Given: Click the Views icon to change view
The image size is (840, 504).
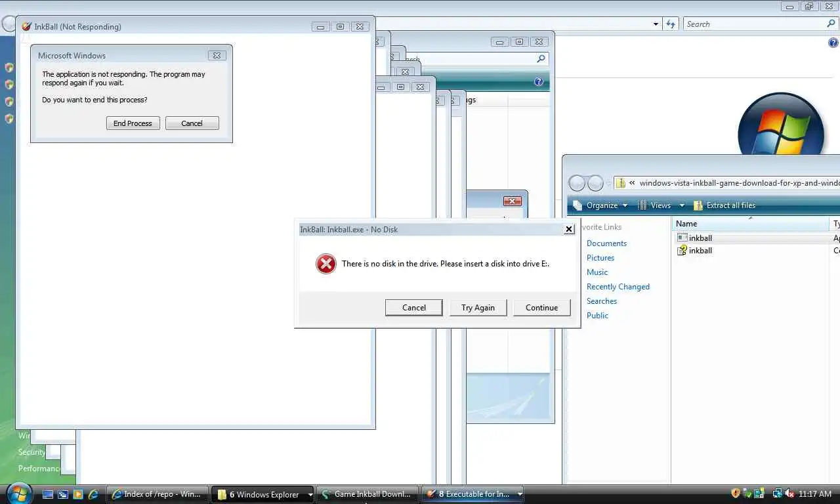Looking at the screenshot, I should [642, 205].
